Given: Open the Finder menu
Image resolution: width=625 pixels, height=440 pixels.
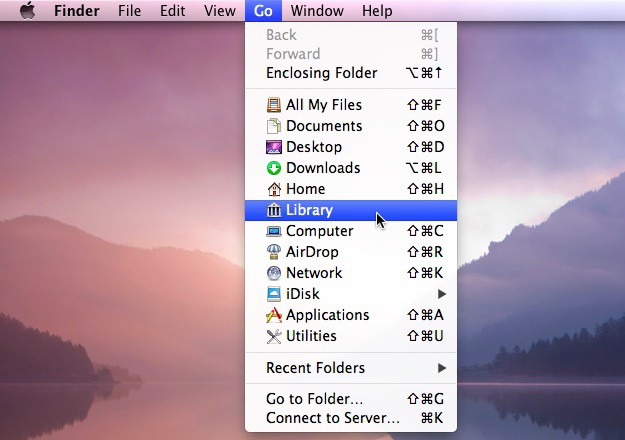Looking at the screenshot, I should pyautogui.click(x=77, y=11).
